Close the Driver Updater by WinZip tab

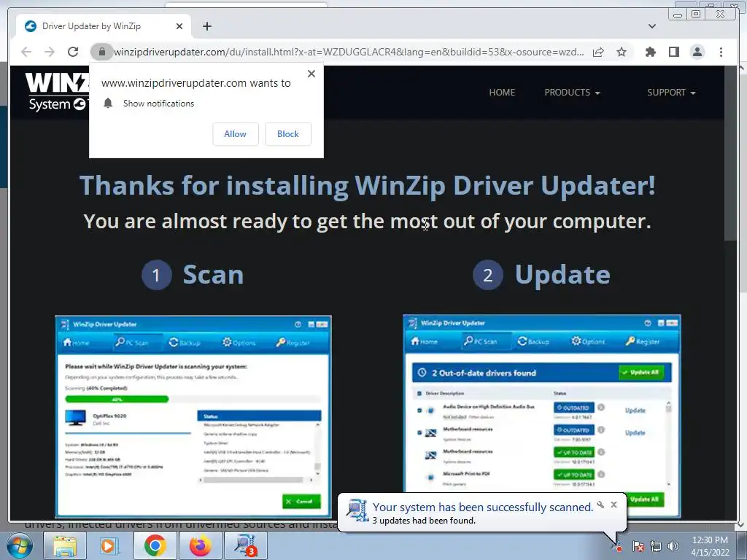tap(179, 26)
